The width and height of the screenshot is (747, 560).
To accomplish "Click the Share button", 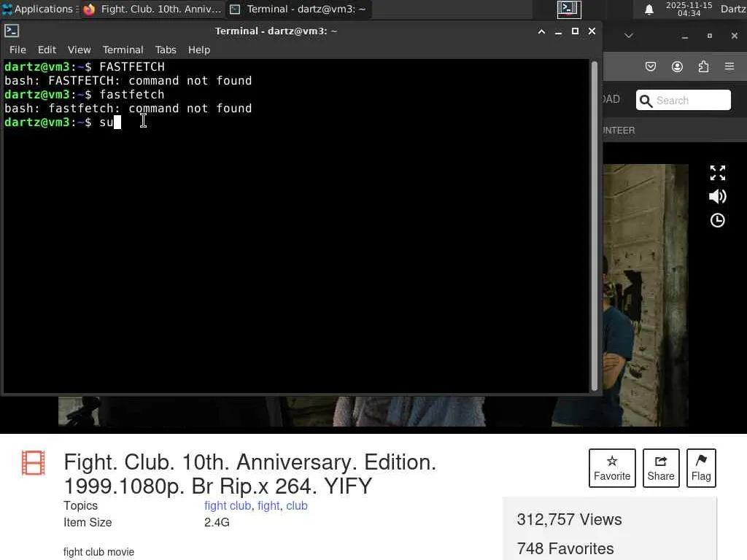I will (x=661, y=467).
